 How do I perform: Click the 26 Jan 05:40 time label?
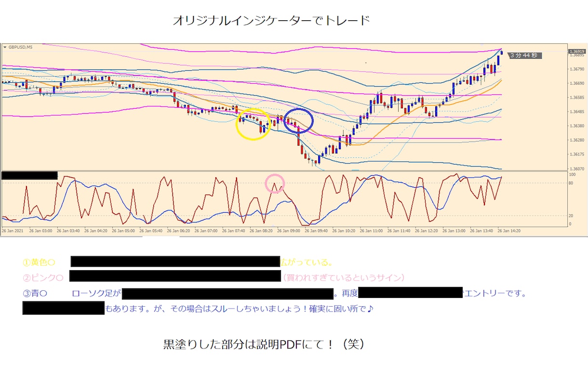tap(150, 231)
